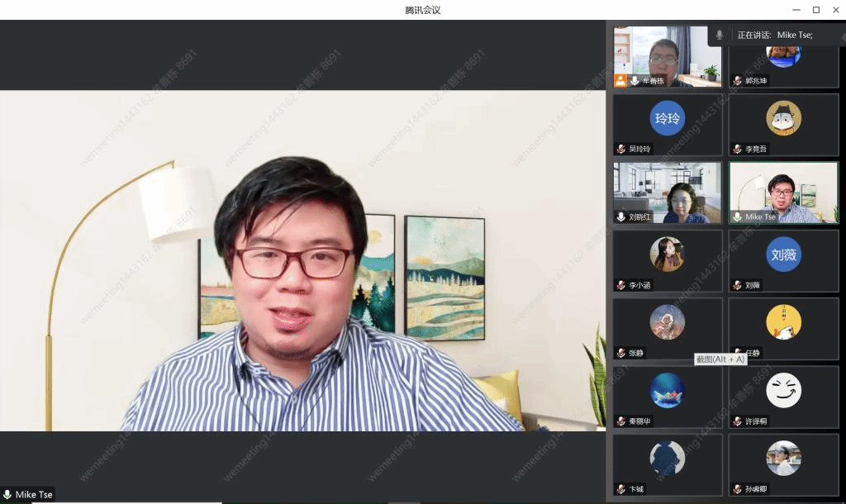Select the highlighted Mike Tse video thumbnail
The height and width of the screenshot is (504, 846).
click(783, 192)
